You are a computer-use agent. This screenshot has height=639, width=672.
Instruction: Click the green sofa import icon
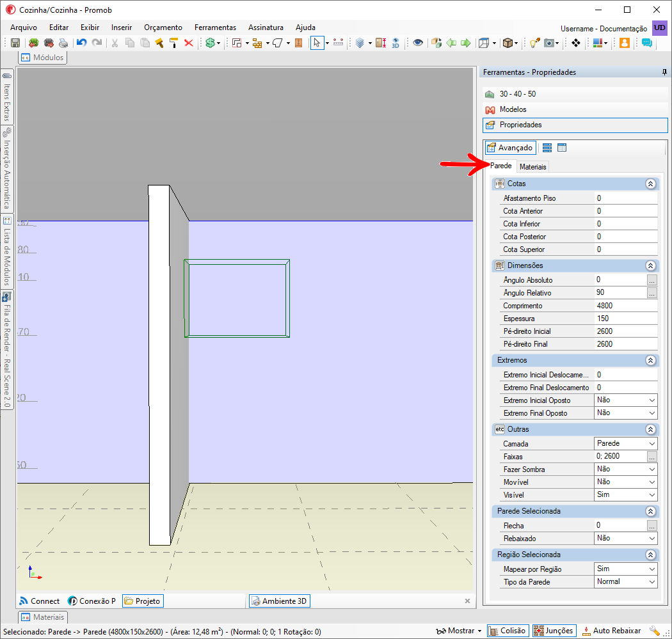pyautogui.click(x=33, y=43)
